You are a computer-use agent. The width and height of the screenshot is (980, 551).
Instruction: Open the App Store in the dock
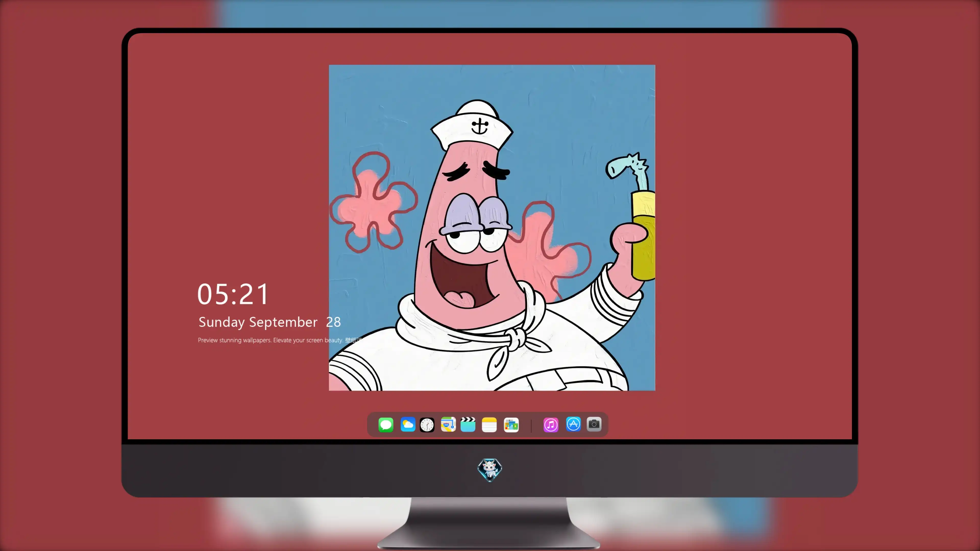point(573,424)
